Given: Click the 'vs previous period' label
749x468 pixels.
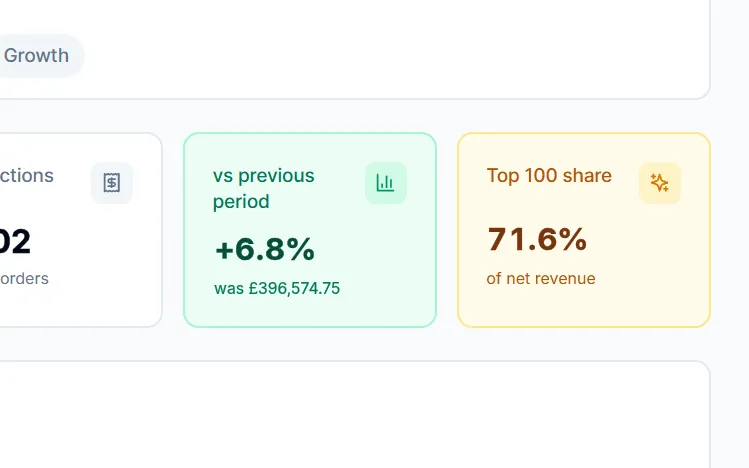Looking at the screenshot, I should (264, 189).
